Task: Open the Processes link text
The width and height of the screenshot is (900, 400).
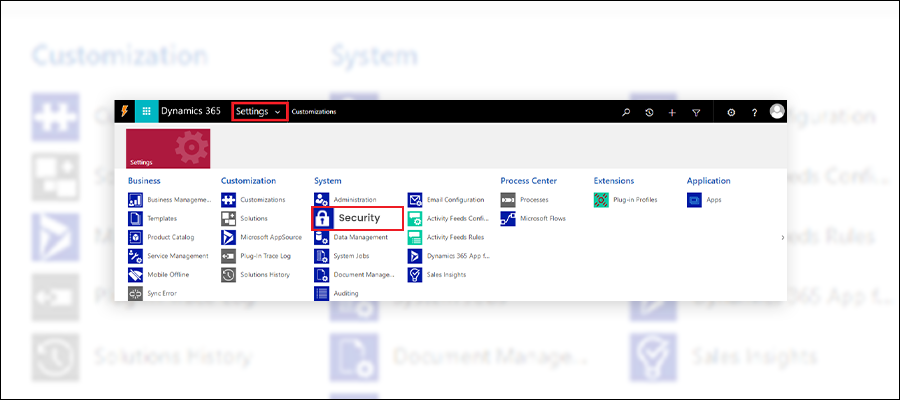Action: click(534, 200)
